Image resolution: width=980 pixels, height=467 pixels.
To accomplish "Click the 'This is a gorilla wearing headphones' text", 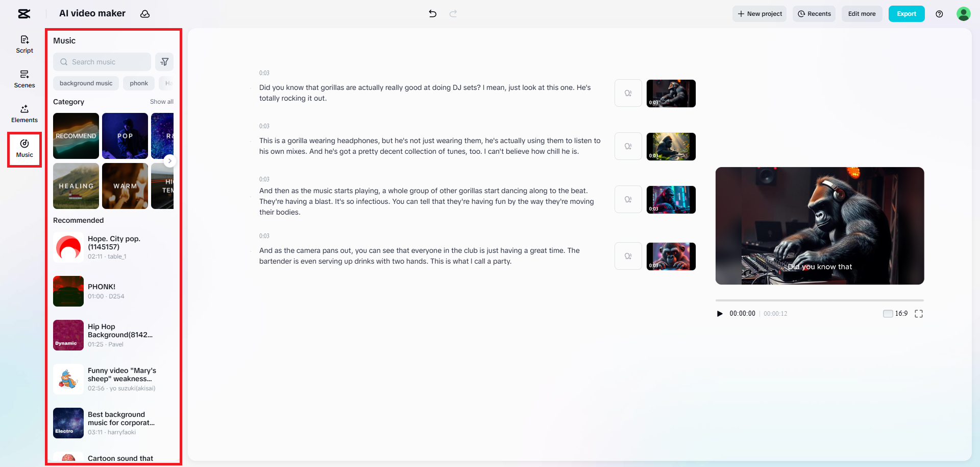I will [430, 146].
